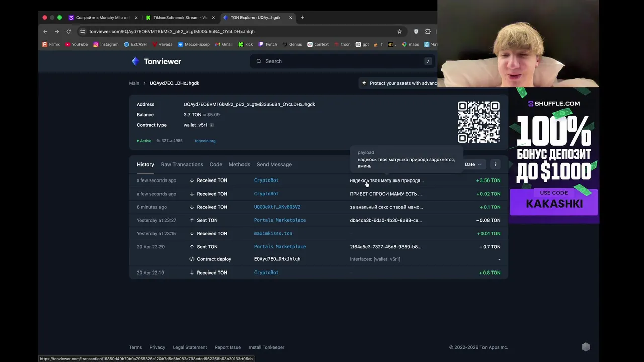
Task: Open the Twitch bookmark
Action: pyautogui.click(x=268, y=44)
